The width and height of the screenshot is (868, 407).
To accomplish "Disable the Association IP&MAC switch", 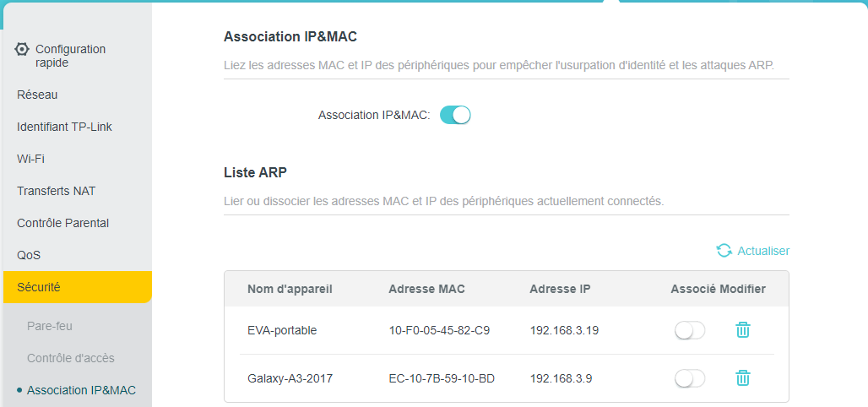I will pos(455,115).
